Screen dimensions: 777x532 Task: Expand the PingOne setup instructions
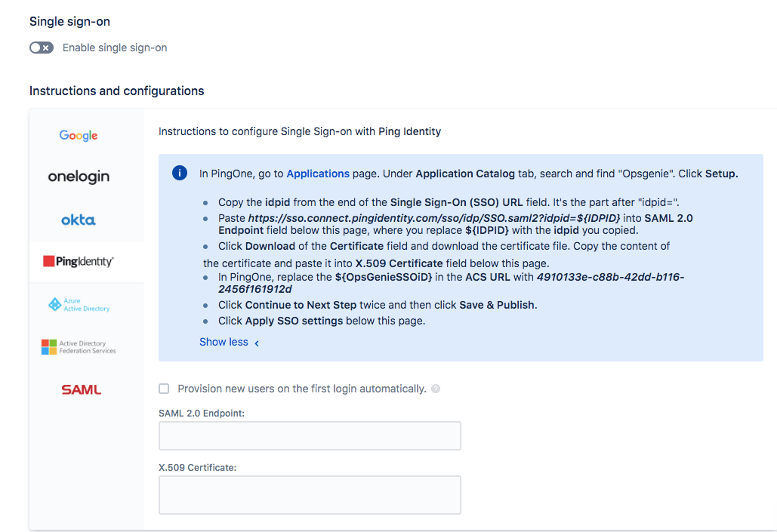coord(224,341)
